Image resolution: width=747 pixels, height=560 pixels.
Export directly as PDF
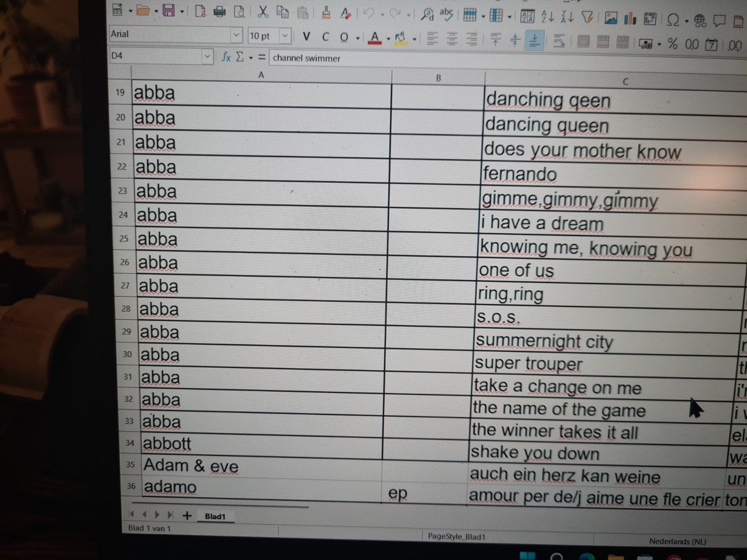coord(201,11)
